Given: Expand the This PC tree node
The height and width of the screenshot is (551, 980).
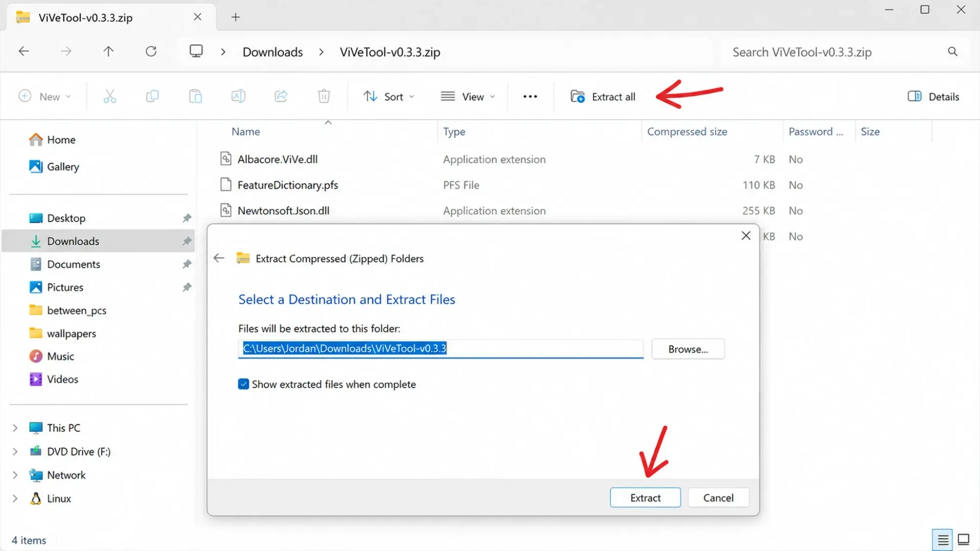Looking at the screenshot, I should [x=15, y=428].
